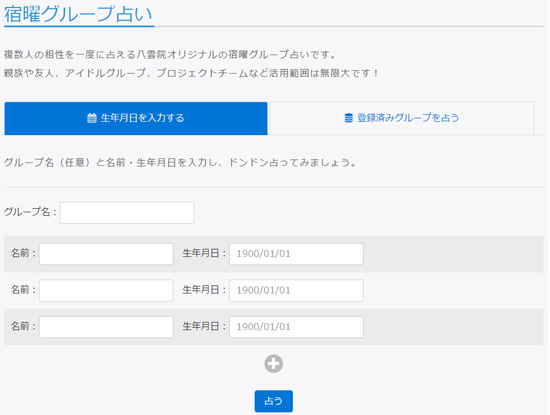Click the グループ名 label text
The image size is (550, 415).
tap(30, 212)
